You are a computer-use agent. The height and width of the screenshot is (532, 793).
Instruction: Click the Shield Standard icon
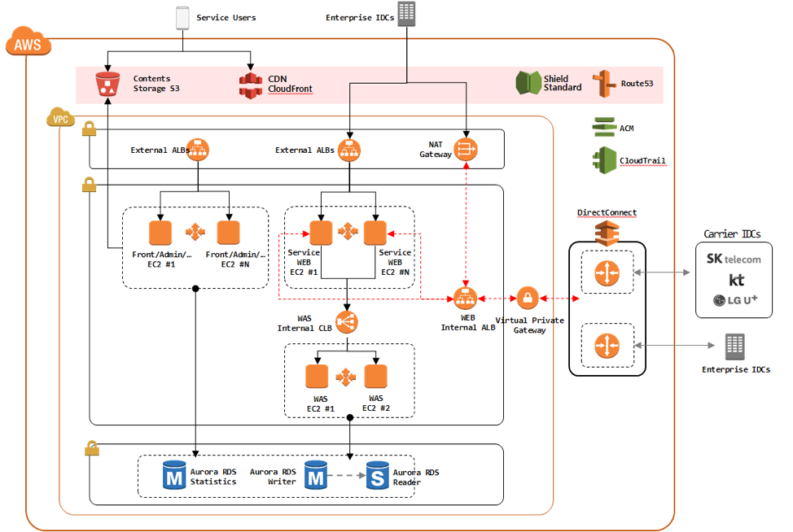click(x=528, y=83)
